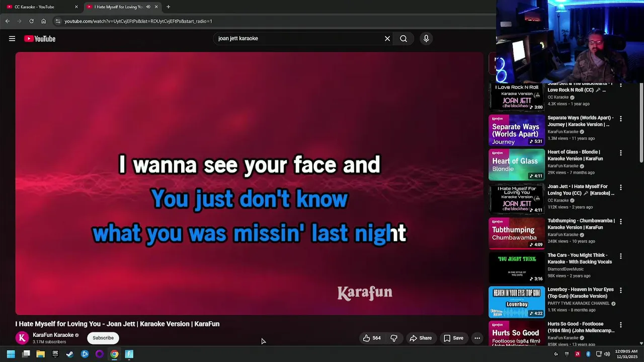
Task: Click the address bar URL
Action: 138,21
